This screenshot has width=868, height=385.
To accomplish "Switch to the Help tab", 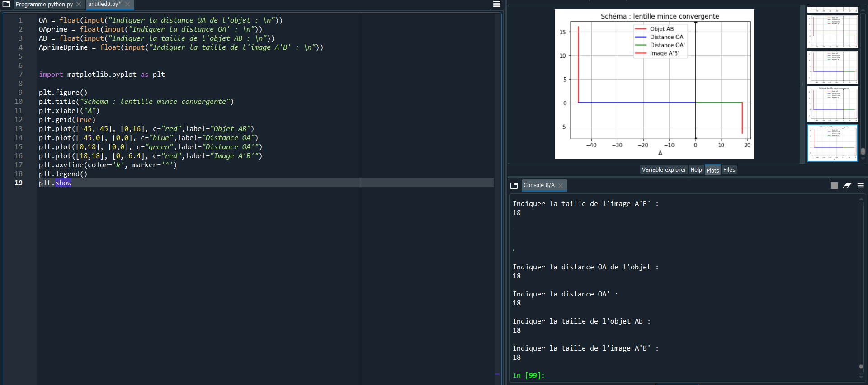I will click(x=696, y=170).
